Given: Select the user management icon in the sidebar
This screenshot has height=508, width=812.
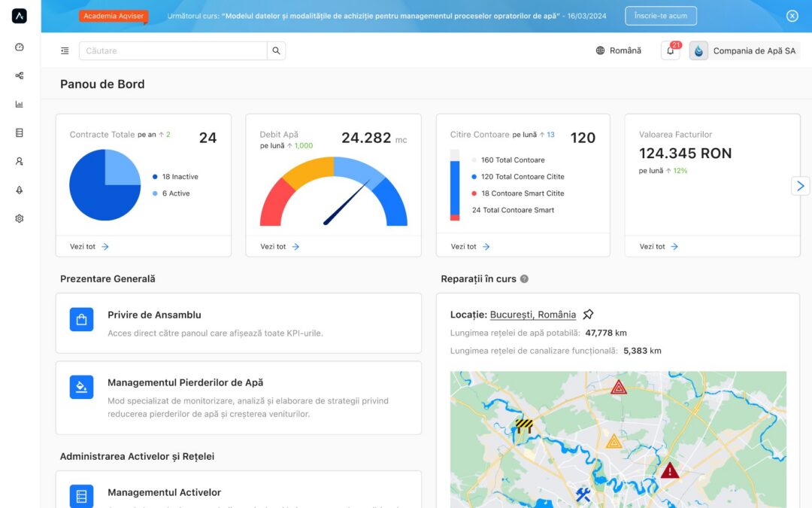Looking at the screenshot, I should pos(19,161).
